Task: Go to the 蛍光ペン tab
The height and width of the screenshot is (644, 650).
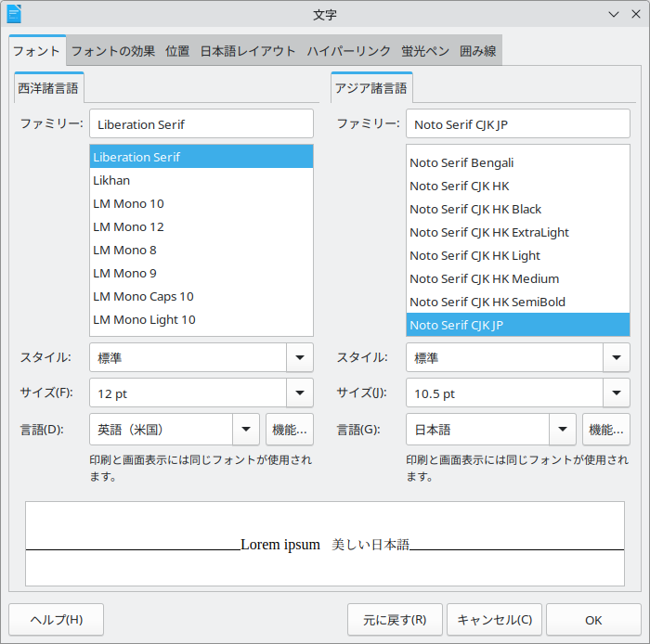Action: click(x=425, y=51)
